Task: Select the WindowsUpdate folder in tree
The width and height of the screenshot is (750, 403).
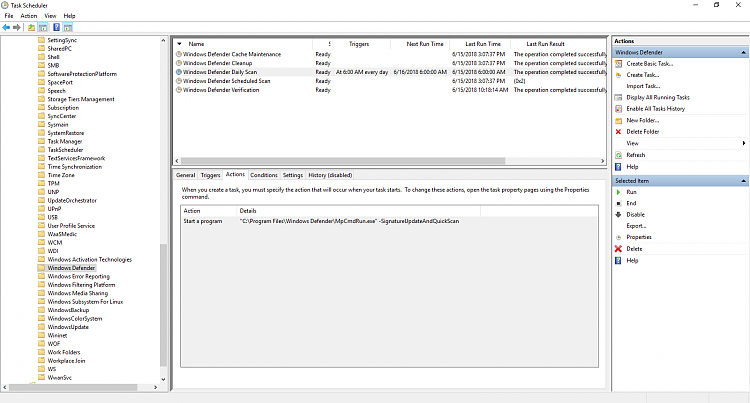Action: click(68, 327)
